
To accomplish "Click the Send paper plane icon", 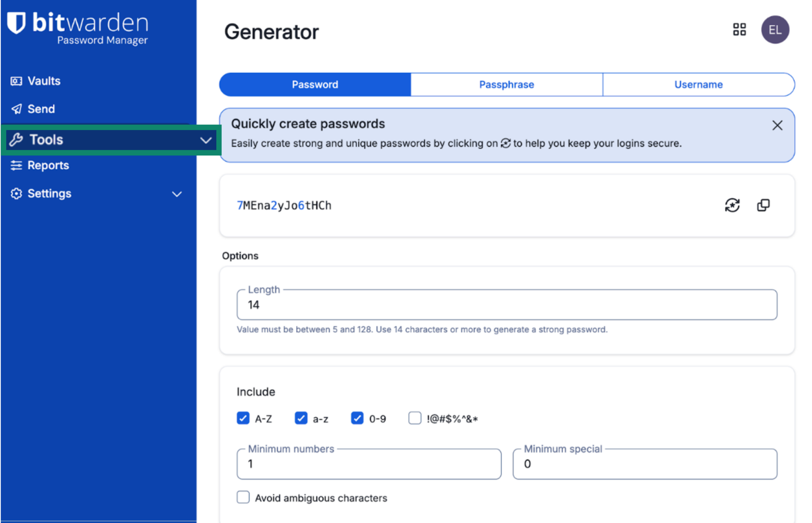I will click(x=16, y=109).
